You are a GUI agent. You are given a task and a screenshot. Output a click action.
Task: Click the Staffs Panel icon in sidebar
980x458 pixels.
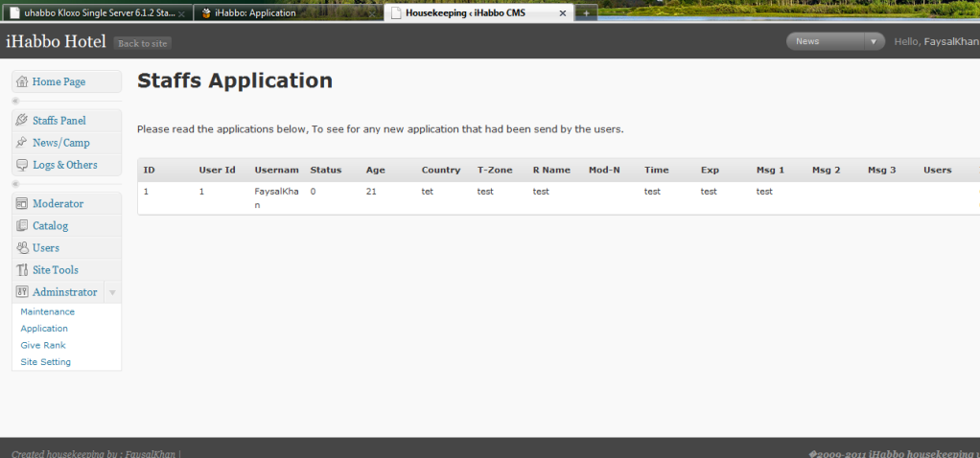pos(22,121)
